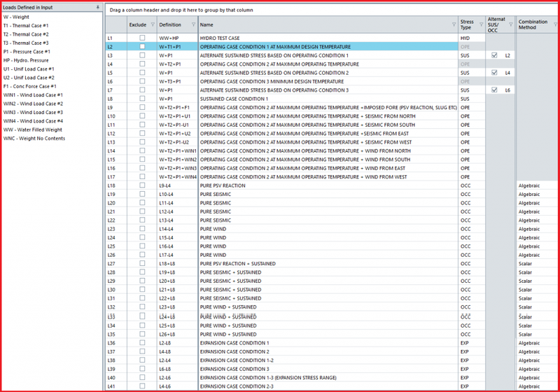Open the filter on Alternat SUS/OCC column
This screenshot has width=560, height=392.
pos(510,24)
